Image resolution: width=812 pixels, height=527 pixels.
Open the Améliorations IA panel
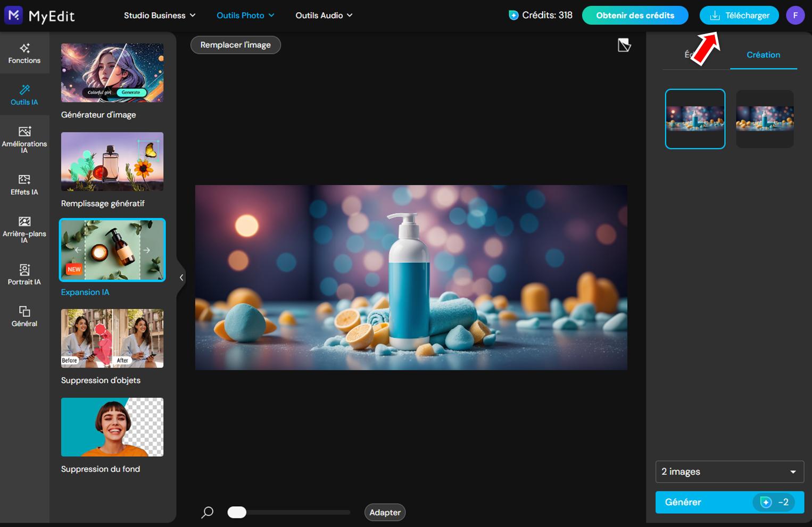(x=24, y=138)
